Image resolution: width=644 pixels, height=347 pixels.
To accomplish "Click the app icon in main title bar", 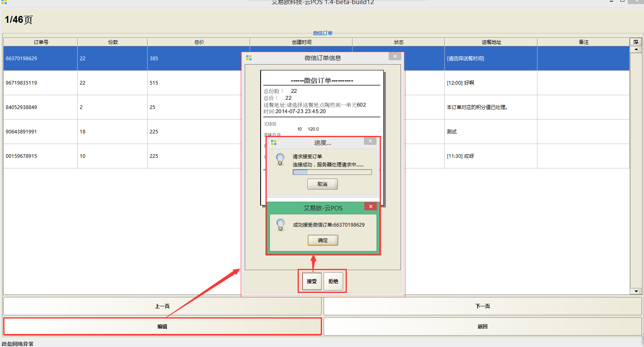I will 4,2.
